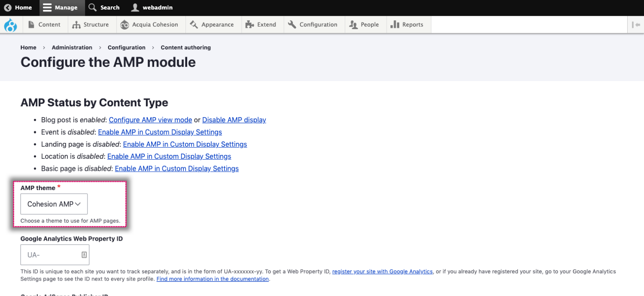Image resolution: width=644 pixels, height=296 pixels.
Task: Open register your site with Google Analytics link
Action: tap(383, 272)
